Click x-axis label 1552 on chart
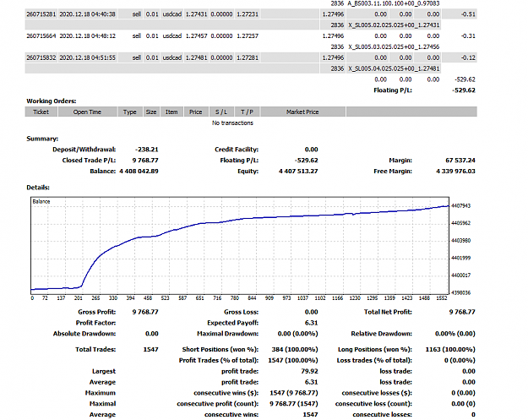 click(x=442, y=298)
